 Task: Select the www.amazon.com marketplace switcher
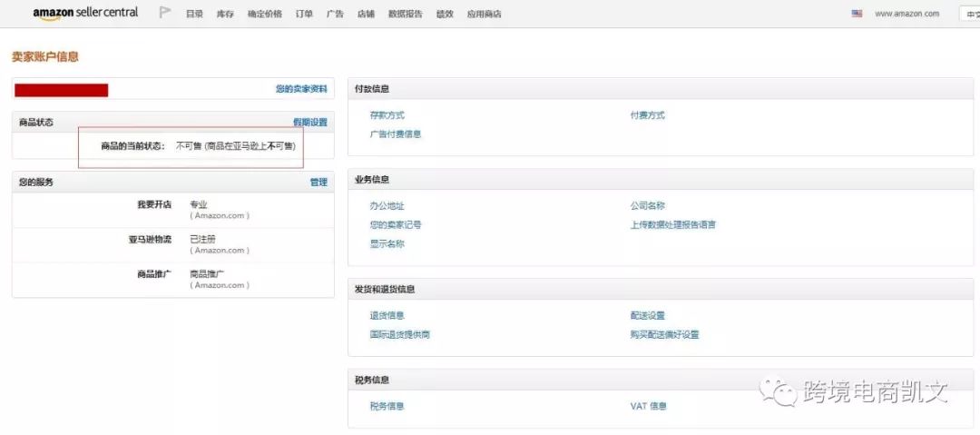906,14
